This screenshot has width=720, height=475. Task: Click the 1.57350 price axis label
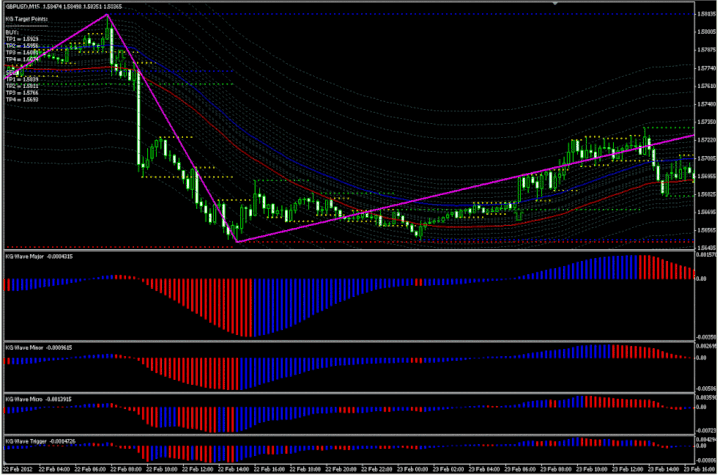[x=706, y=122]
